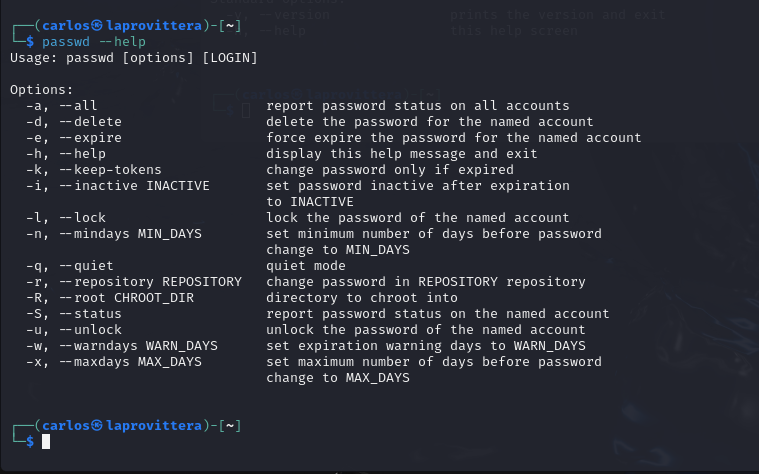Click the '--warndays WARN_DAYS' option text

138,346
